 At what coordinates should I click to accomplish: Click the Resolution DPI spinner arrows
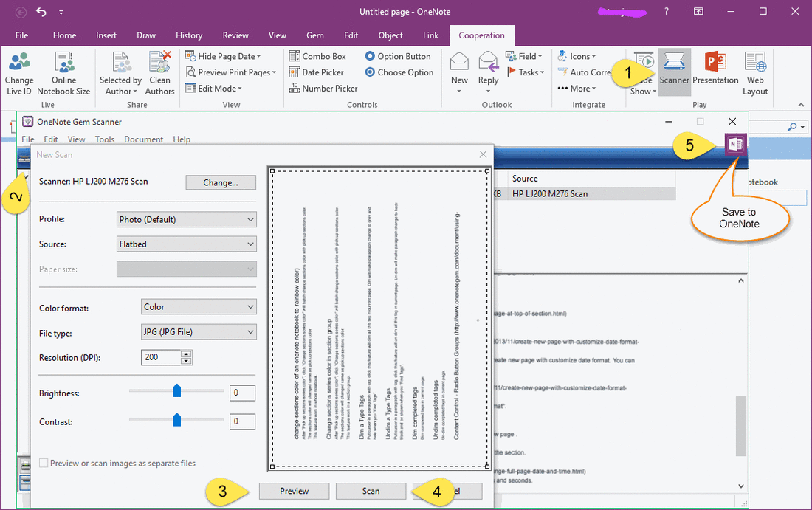pyautogui.click(x=187, y=357)
